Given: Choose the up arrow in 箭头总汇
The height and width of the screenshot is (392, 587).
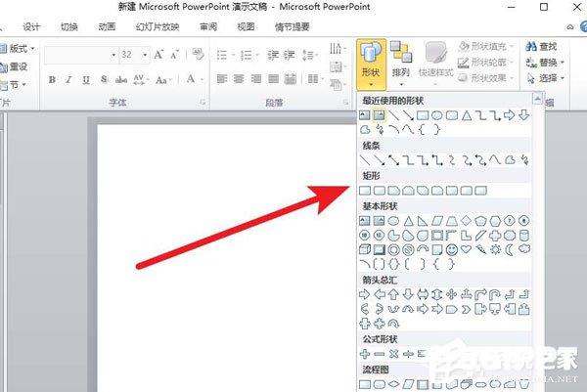Looking at the screenshot, I should [394, 295].
